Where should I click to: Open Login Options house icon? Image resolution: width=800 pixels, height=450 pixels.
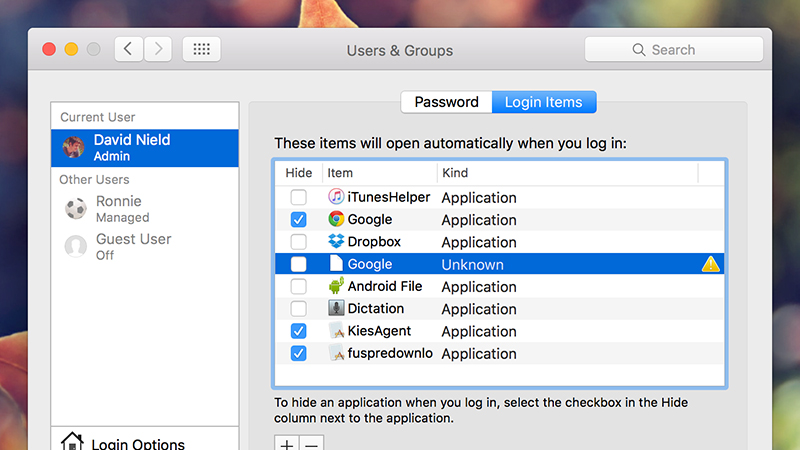click(72, 442)
